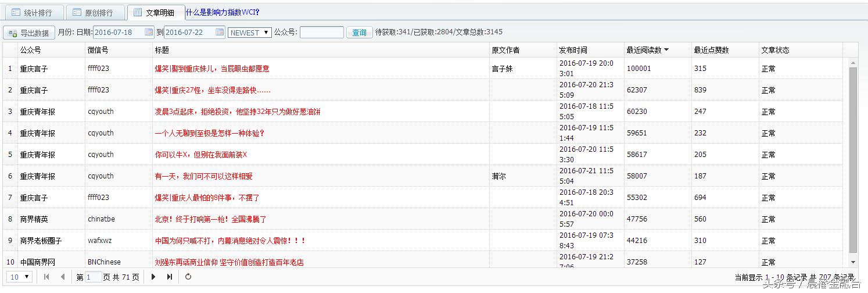868x293 pixels.
Task: Click the author cell 渐尔
Action: [x=523, y=176]
